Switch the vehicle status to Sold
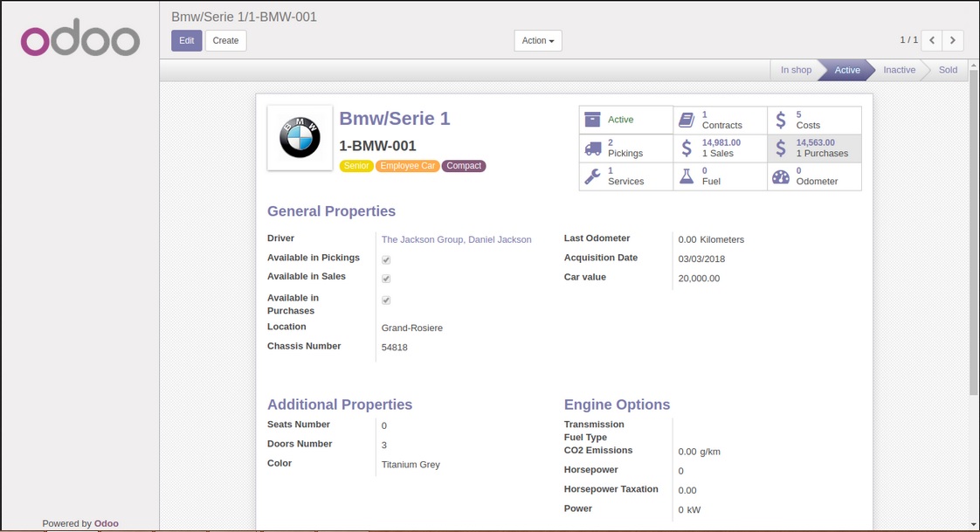The height and width of the screenshot is (532, 980). pos(948,70)
